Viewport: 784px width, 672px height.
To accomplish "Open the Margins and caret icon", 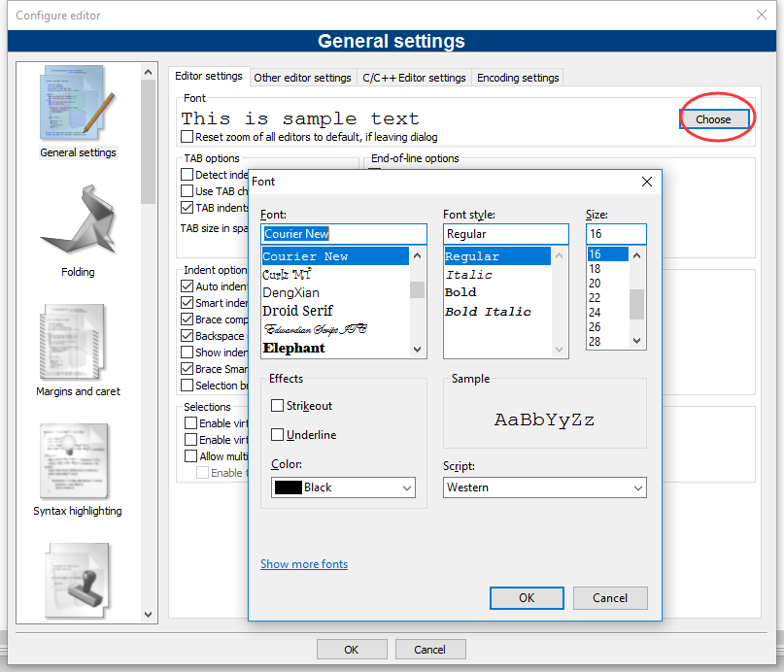I will (74, 343).
